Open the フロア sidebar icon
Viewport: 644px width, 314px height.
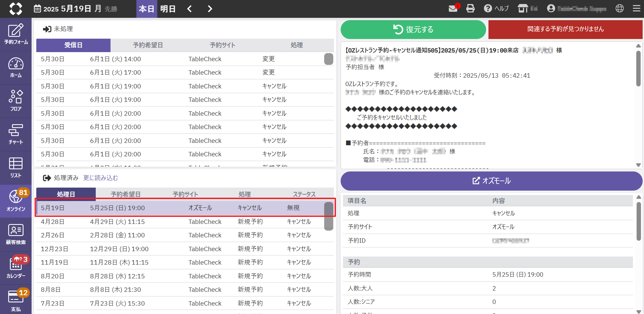[16, 101]
